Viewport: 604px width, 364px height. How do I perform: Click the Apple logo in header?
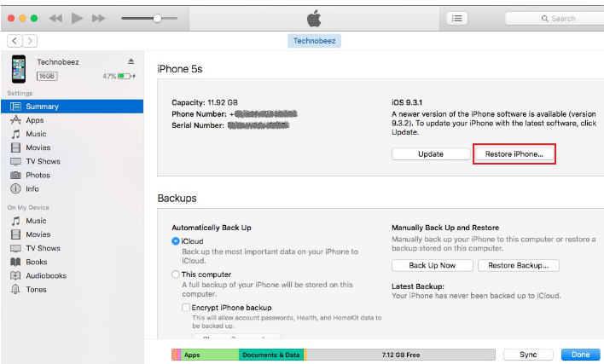point(314,19)
